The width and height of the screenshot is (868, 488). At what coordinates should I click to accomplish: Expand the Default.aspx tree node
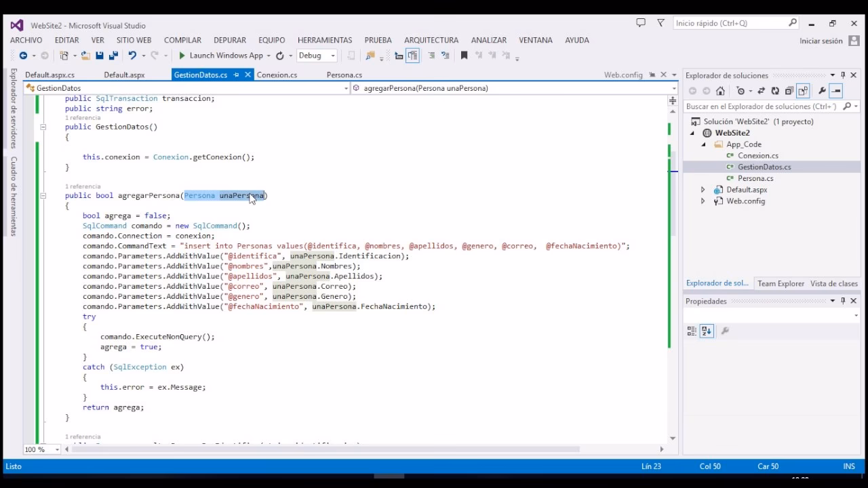[x=703, y=190]
